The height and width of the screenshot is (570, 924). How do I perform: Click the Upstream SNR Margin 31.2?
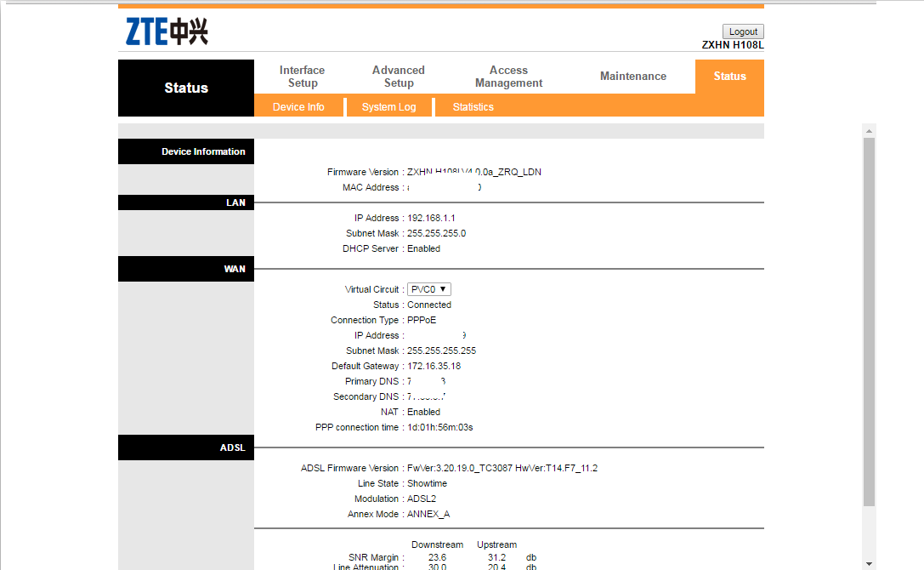(496, 557)
